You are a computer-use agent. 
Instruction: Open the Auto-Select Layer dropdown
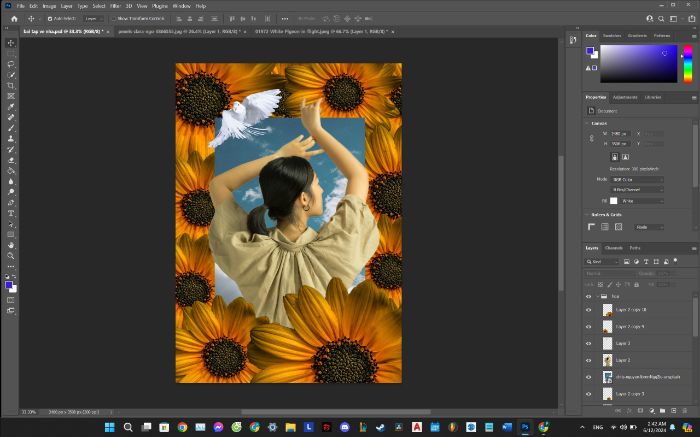(x=94, y=19)
